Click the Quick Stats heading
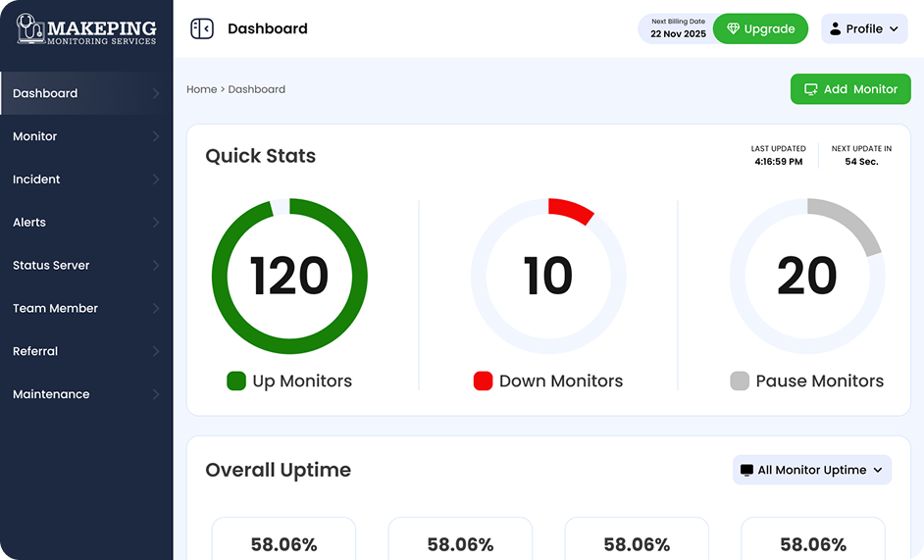This screenshot has width=924, height=560. tap(261, 156)
